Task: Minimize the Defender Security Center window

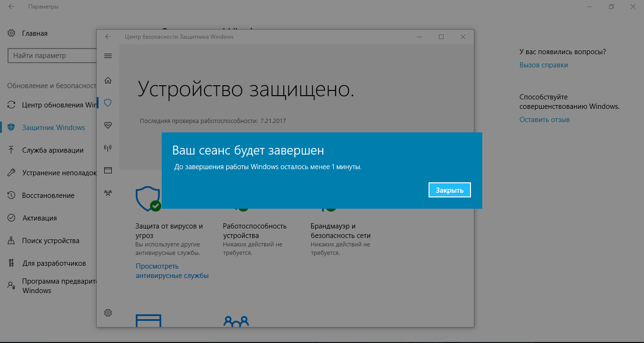Action: coord(420,37)
